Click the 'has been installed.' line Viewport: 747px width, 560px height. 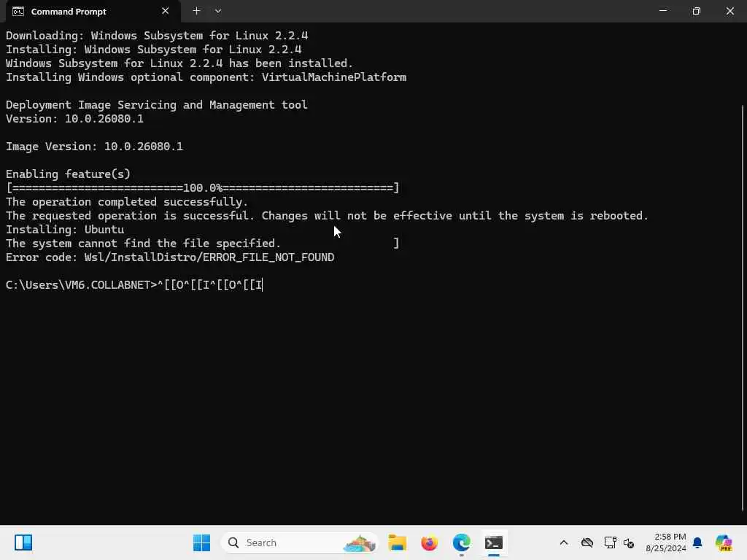[x=179, y=63]
